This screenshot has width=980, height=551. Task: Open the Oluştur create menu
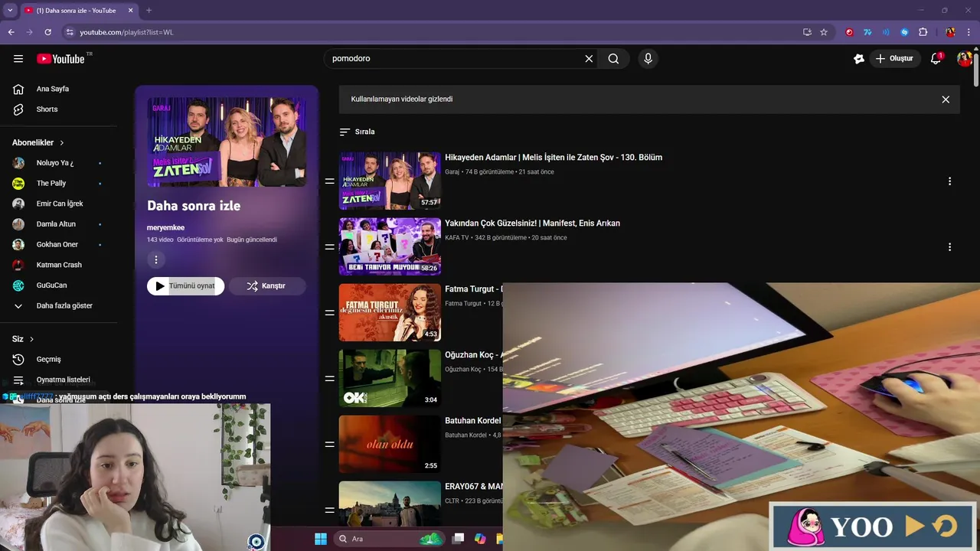click(895, 59)
